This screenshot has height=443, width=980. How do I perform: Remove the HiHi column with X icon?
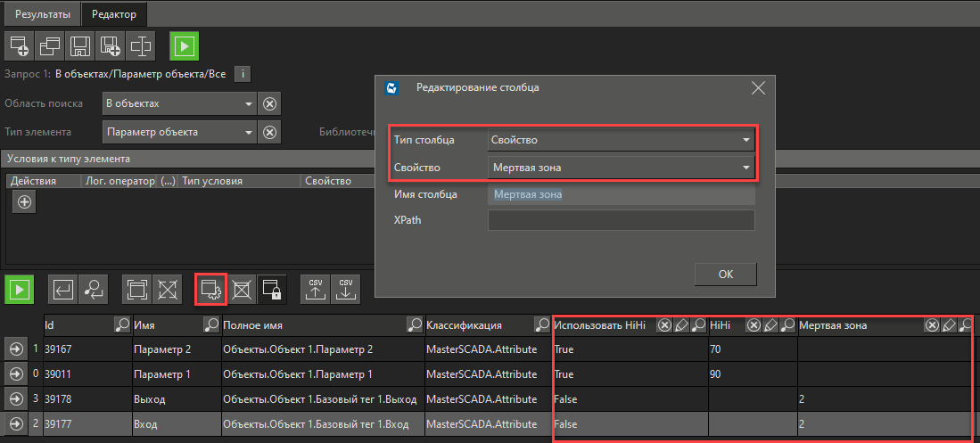754,326
